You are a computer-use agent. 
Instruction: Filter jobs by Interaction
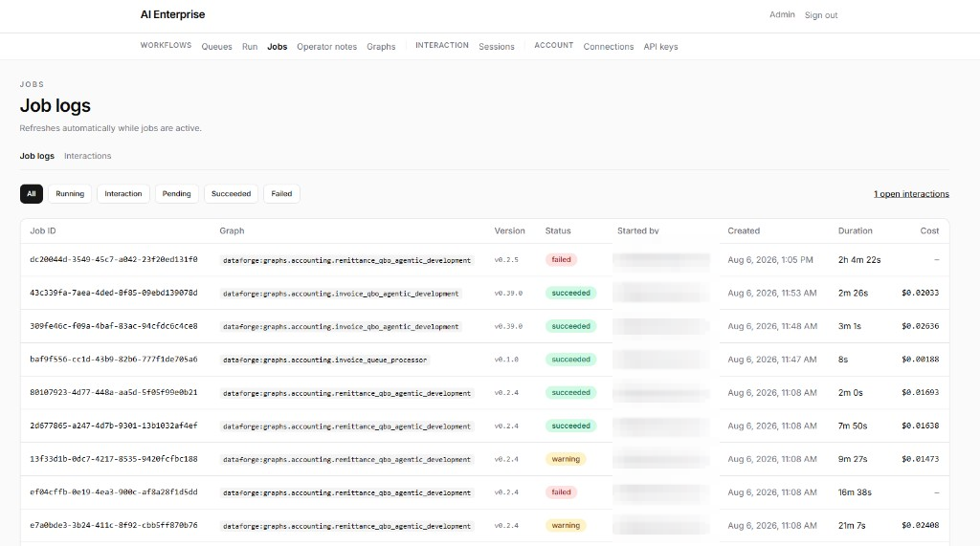click(x=123, y=194)
